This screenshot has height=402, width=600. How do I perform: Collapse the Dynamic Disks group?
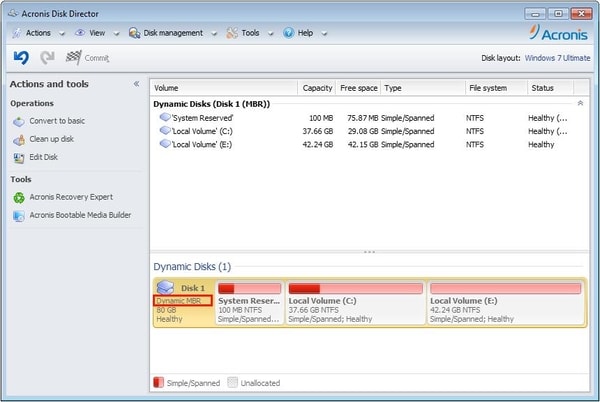point(579,103)
